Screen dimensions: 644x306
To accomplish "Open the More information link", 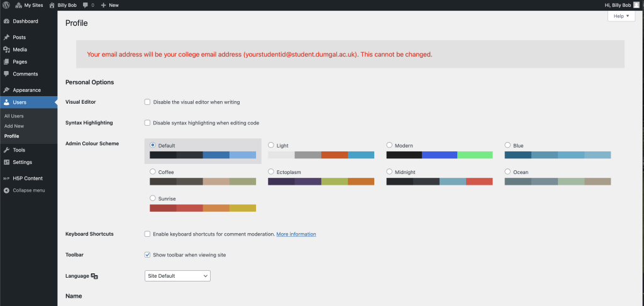I will pos(296,234).
